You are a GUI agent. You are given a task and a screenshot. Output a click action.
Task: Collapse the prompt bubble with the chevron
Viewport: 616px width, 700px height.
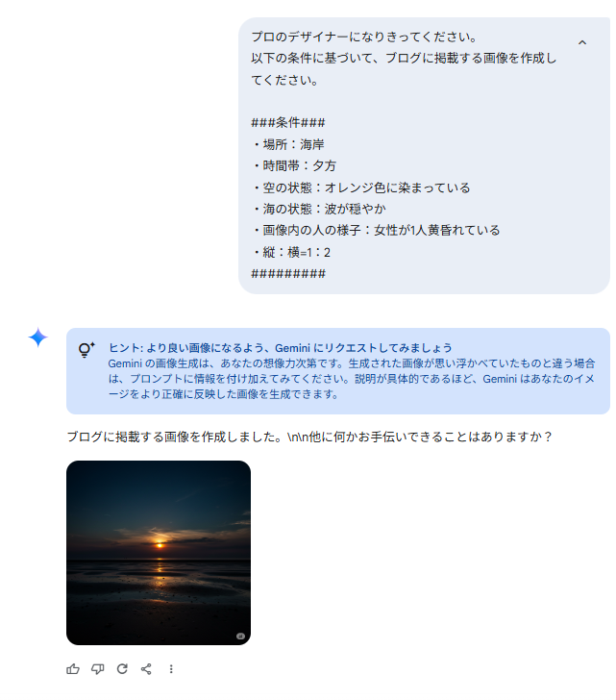point(582,42)
